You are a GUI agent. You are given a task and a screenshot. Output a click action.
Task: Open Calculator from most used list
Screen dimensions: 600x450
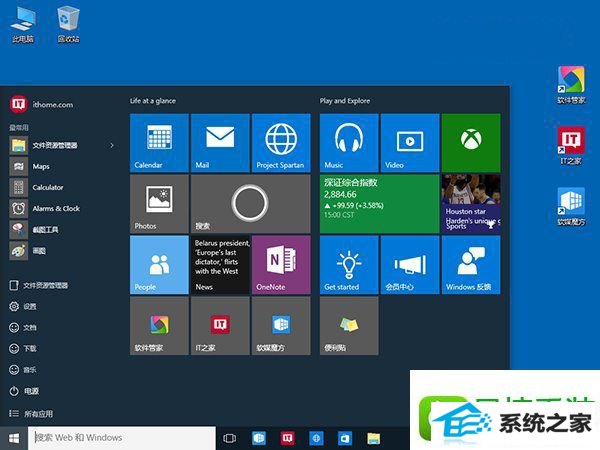point(61,188)
